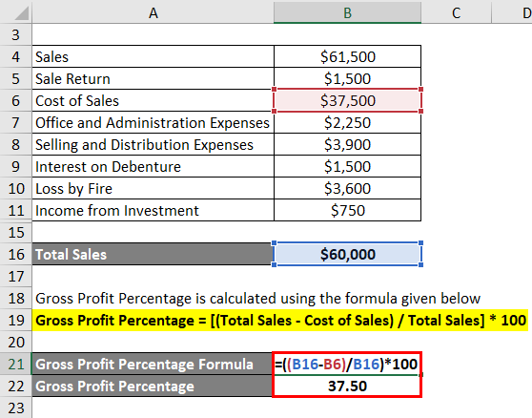Screen dimensions: 532x418
Task: Select row 8 header
Action: click(x=15, y=145)
